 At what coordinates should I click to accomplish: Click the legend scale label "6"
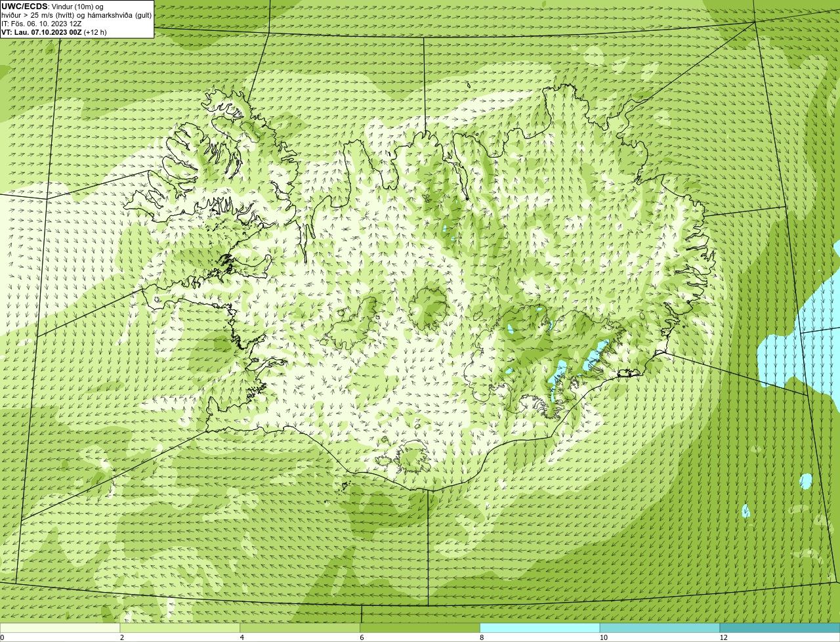(362, 637)
